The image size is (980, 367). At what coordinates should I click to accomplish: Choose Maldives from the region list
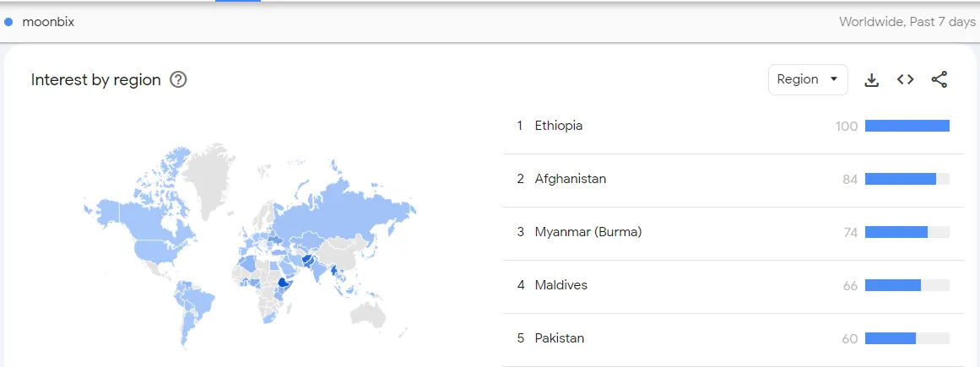point(561,285)
